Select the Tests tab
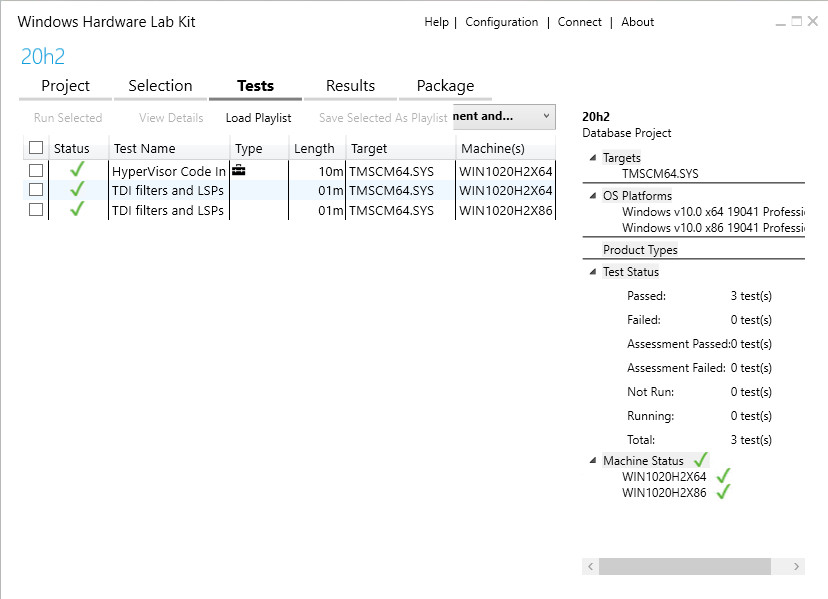The height and width of the screenshot is (599, 828). [x=255, y=86]
